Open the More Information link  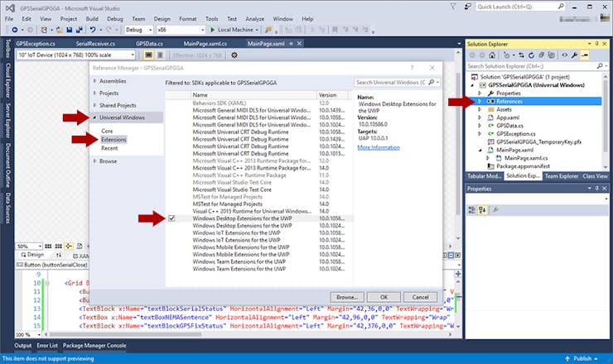click(379, 147)
